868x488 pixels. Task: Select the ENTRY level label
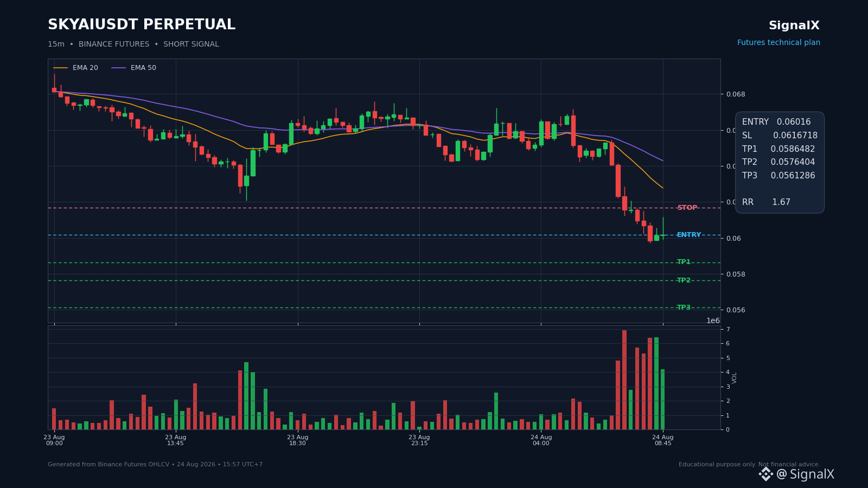tap(689, 235)
